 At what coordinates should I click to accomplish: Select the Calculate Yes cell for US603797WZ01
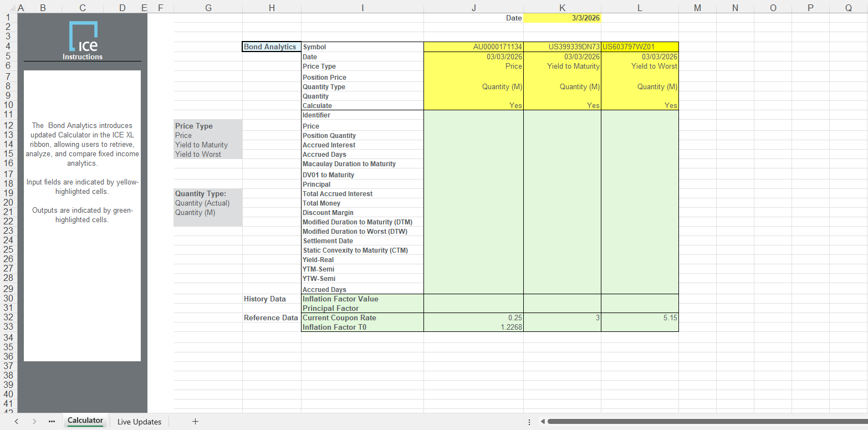[x=640, y=105]
